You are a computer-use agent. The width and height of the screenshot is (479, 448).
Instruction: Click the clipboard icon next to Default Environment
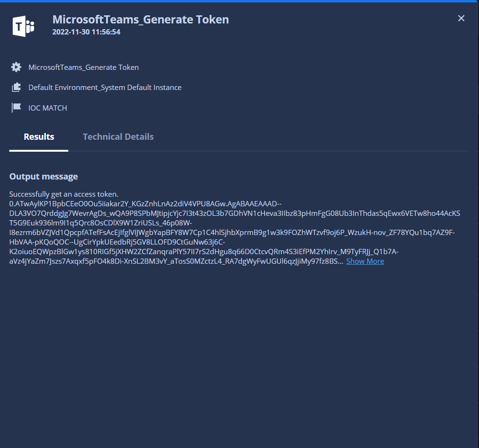pos(16,87)
